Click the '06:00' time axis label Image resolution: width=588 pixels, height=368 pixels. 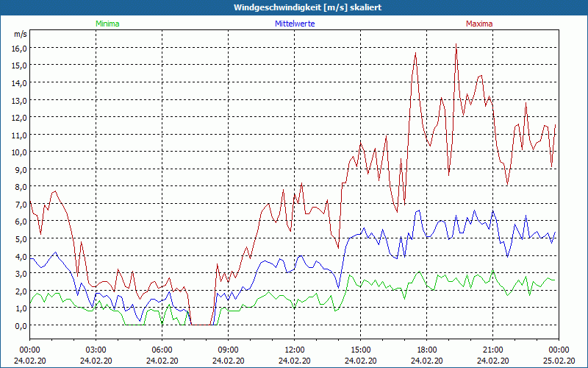click(x=162, y=350)
